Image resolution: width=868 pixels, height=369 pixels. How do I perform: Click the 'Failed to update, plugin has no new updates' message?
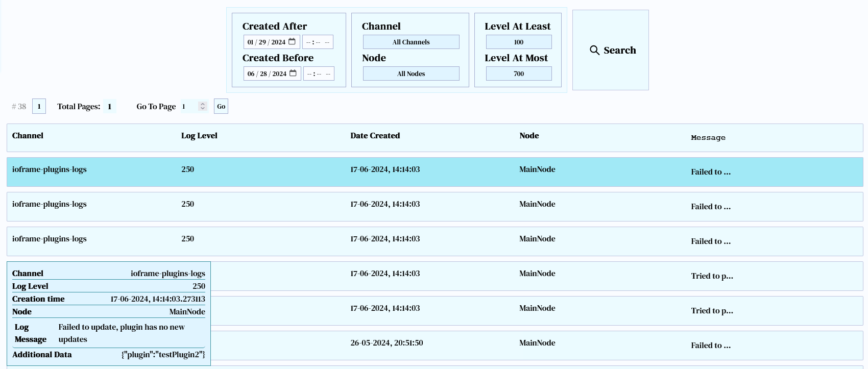[122, 333]
